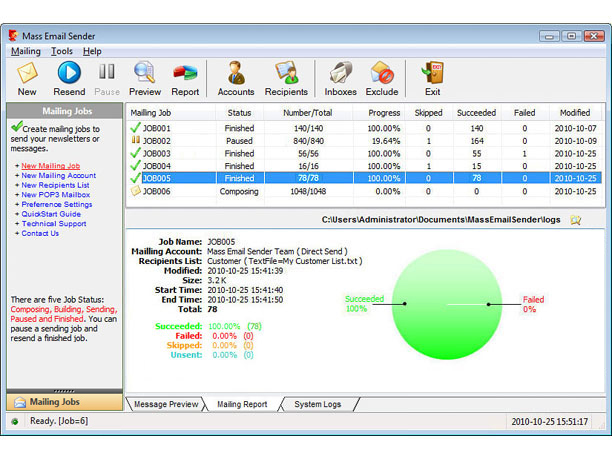Open the Technical Support link
This screenshot has width=612, height=459.
(x=54, y=224)
